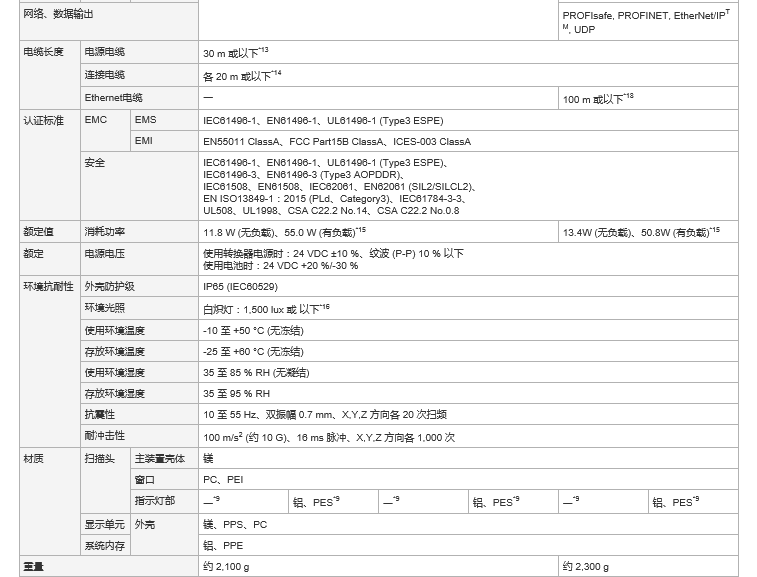Image resolution: width=757 pixels, height=577 pixels.
Task: Select the "约 2,300 g" weight value
Action: (586, 567)
